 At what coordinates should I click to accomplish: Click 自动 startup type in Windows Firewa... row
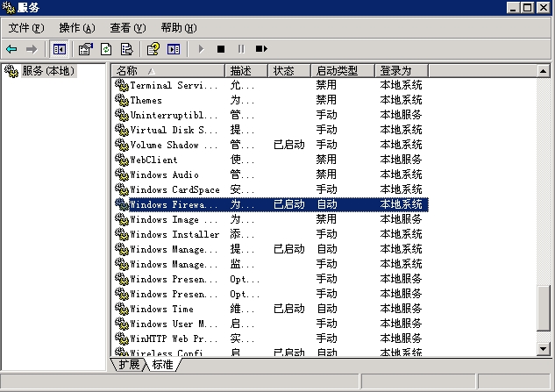tap(327, 204)
